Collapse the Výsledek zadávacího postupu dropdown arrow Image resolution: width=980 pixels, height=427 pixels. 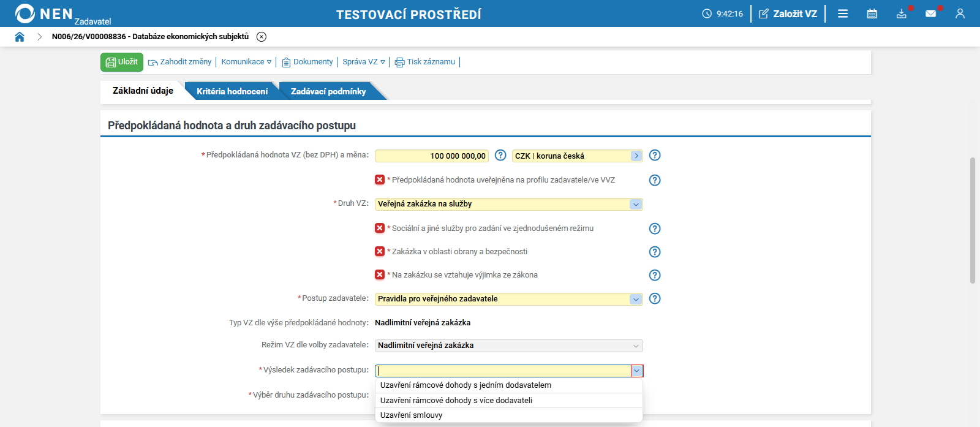[637, 371]
